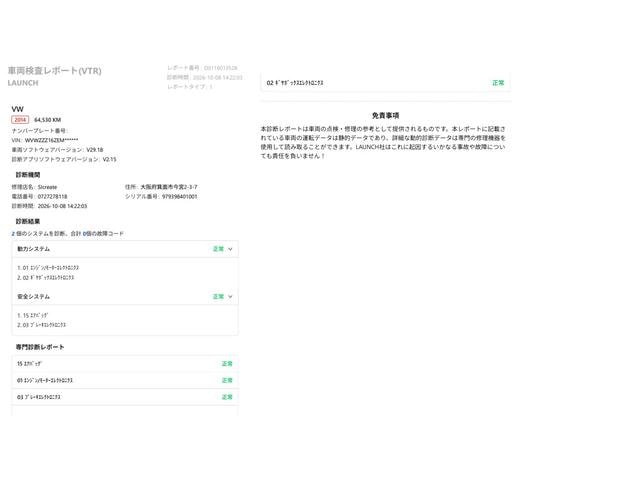Select the 専門診断レポート heading
Viewport: 640px width, 480px height.
coord(40,347)
